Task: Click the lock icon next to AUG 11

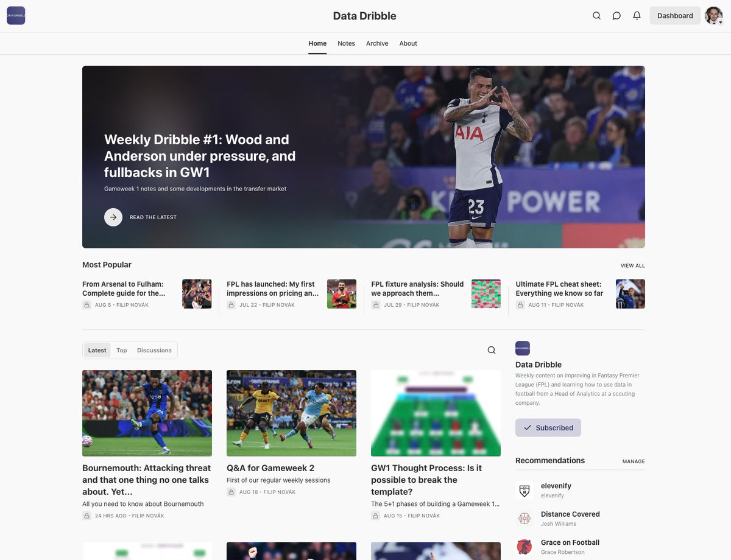Action: 520,305
